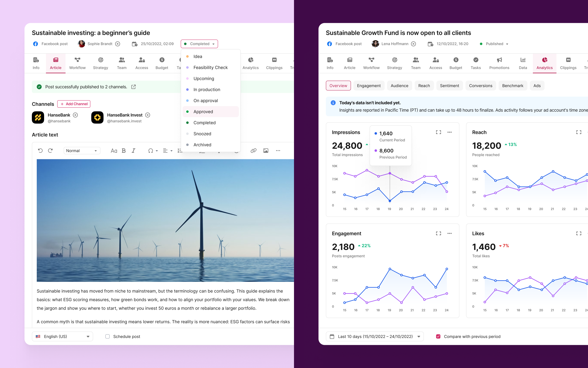Switch to Workflow tab in left panel
Image resolution: width=588 pixels, height=368 pixels.
(x=77, y=63)
